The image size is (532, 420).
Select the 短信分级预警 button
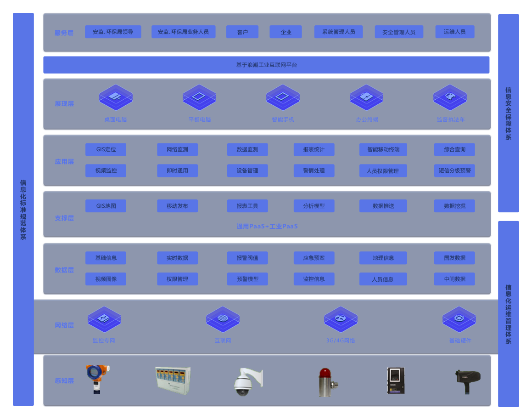click(454, 171)
